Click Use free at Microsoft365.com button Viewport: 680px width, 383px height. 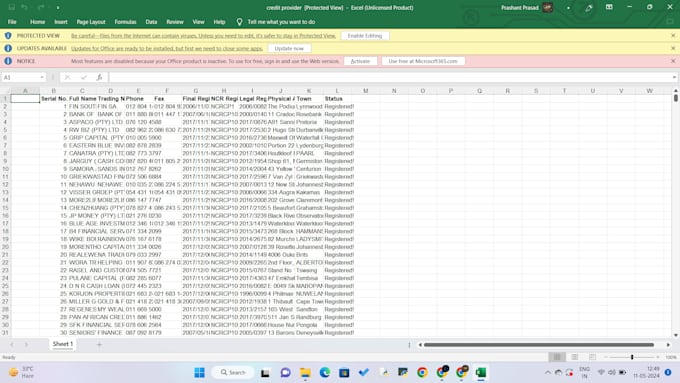(423, 61)
